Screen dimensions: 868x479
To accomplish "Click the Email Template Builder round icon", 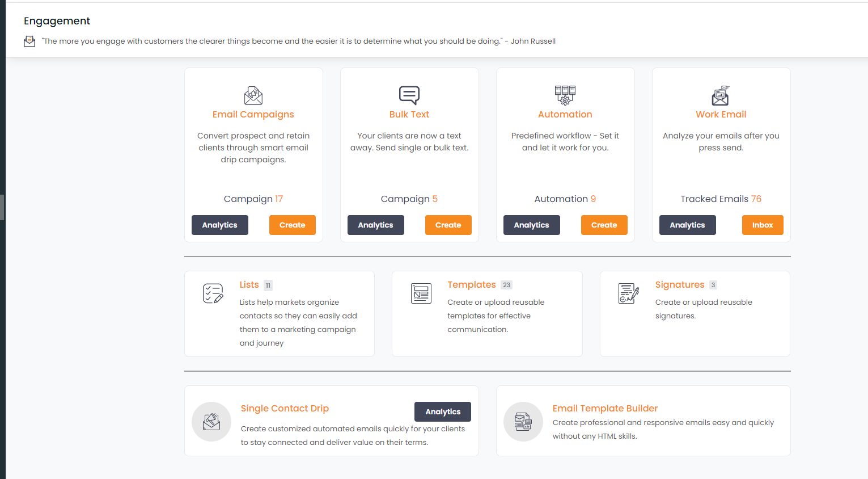I will [523, 422].
